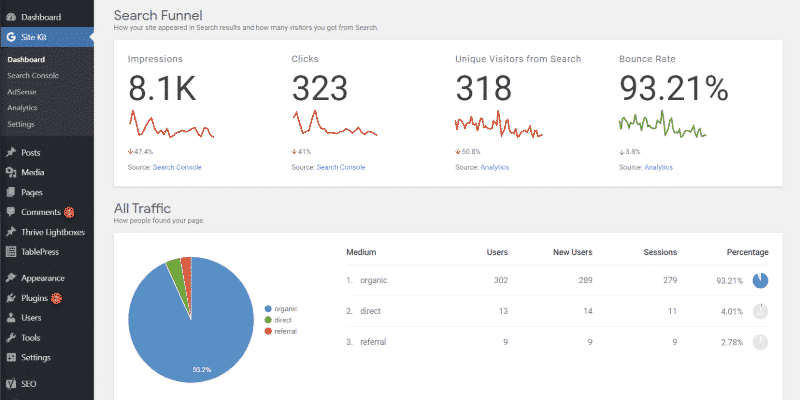The height and width of the screenshot is (400, 800).
Task: Click the Settings sliders icon in main menu
Action: (11, 357)
